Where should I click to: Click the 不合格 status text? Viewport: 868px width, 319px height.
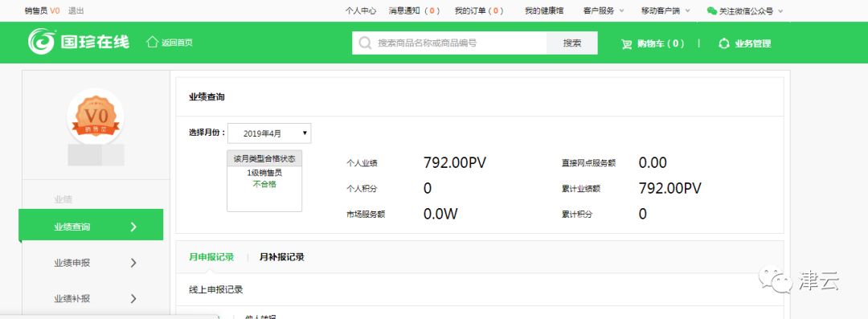click(264, 185)
